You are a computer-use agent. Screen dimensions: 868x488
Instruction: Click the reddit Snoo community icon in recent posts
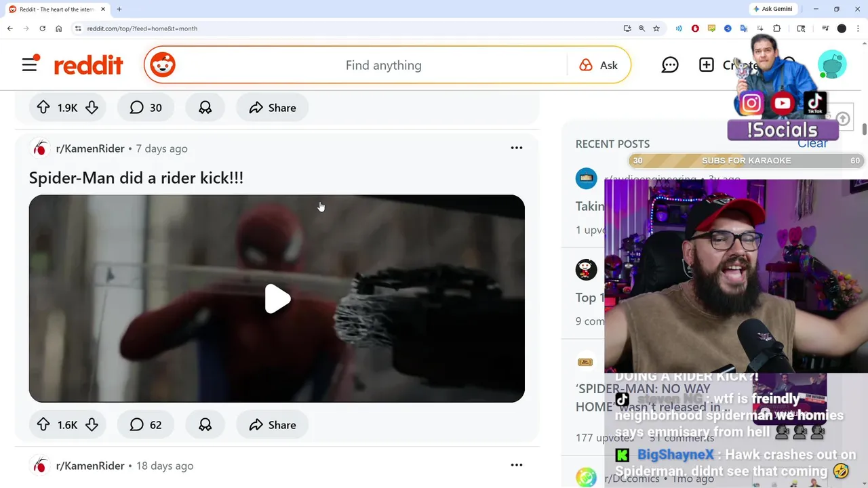(x=587, y=270)
